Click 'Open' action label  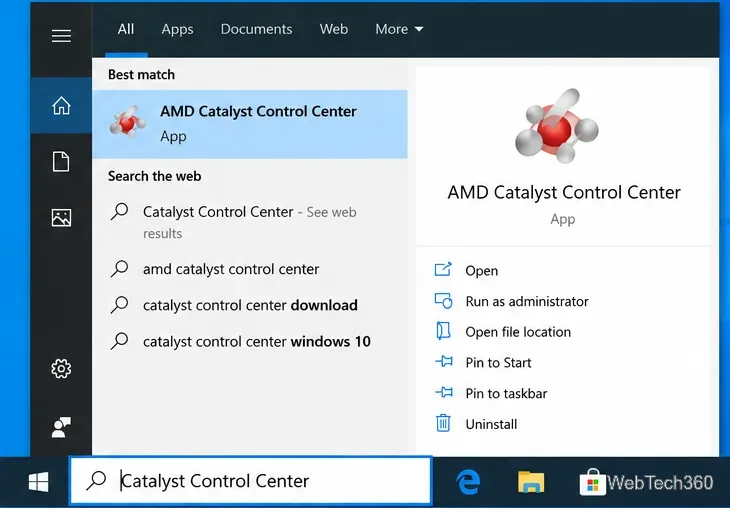click(x=481, y=271)
